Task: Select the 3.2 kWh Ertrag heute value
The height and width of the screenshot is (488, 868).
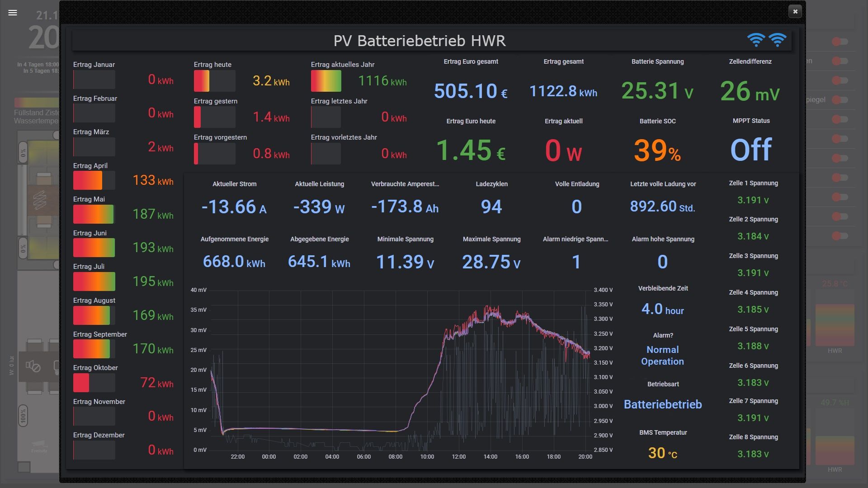Action: pos(271,81)
